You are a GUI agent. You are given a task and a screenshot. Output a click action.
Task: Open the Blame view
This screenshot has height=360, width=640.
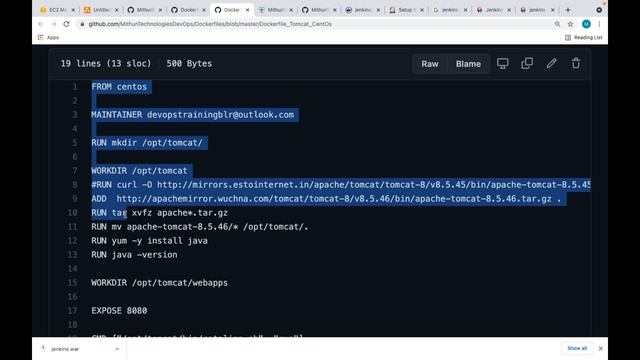tap(468, 64)
